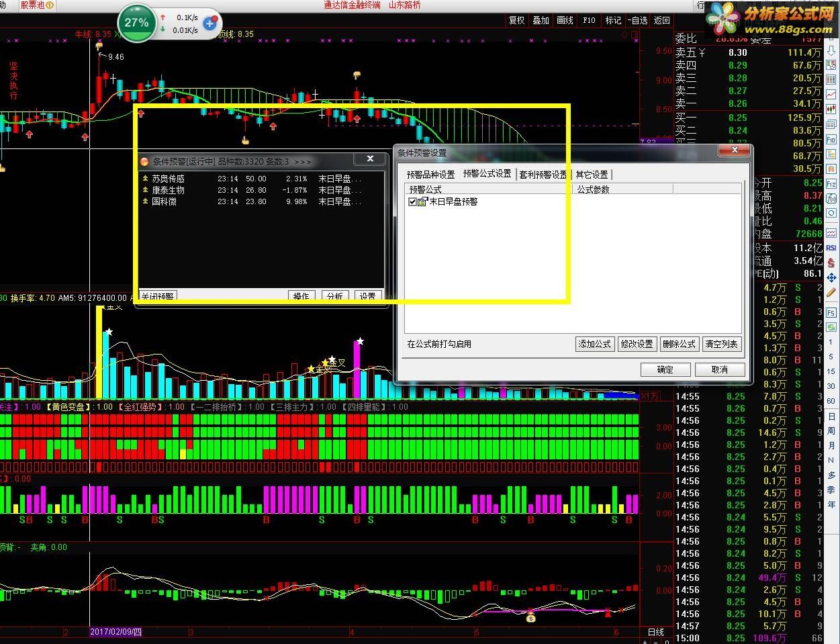The height and width of the screenshot is (644, 840).
Task: Select 国科微 row in alert list
Action: click(x=261, y=201)
